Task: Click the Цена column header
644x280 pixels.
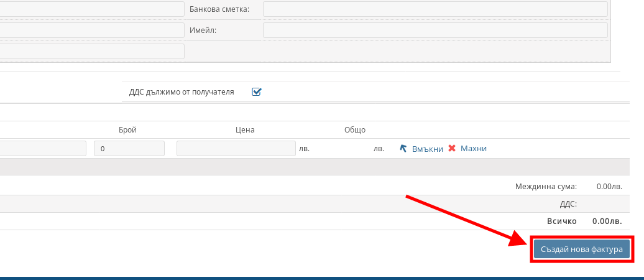Action: pyautogui.click(x=245, y=130)
